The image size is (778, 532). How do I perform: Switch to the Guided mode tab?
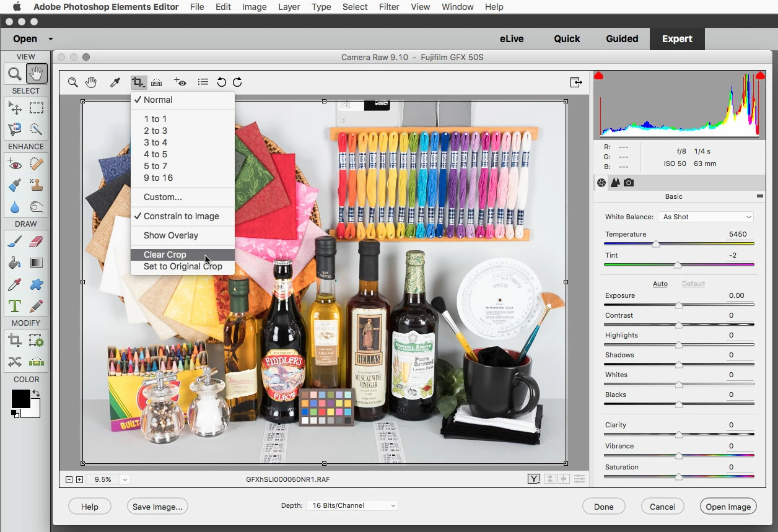(622, 38)
